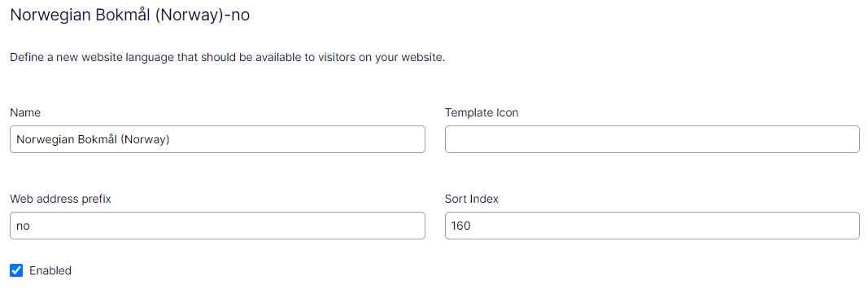868x294 pixels.
Task: Click the 'no' text in prefix field
Action: 23,226
